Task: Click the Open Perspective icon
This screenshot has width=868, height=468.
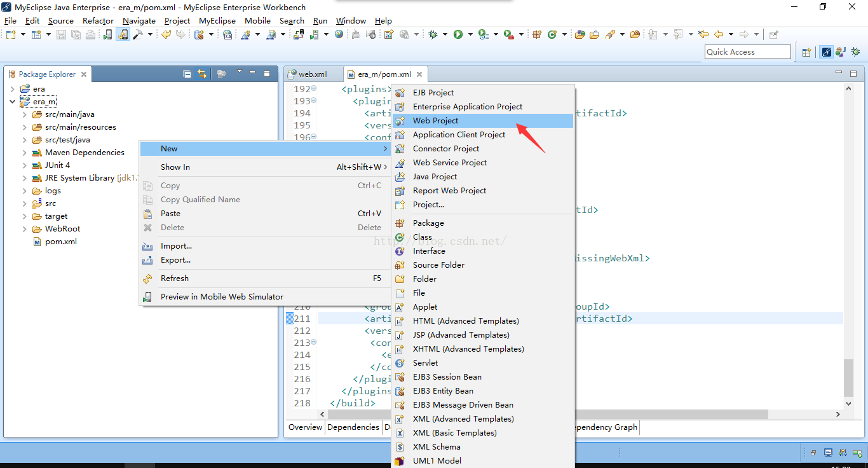Action: [806, 52]
